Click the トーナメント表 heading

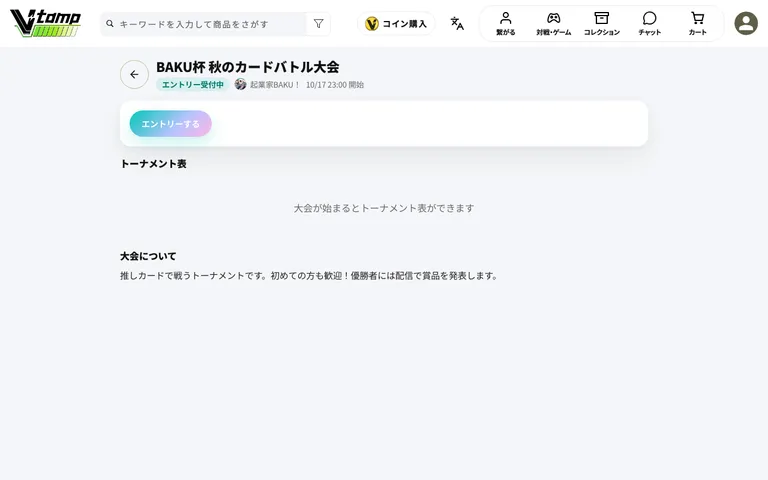[153, 164]
